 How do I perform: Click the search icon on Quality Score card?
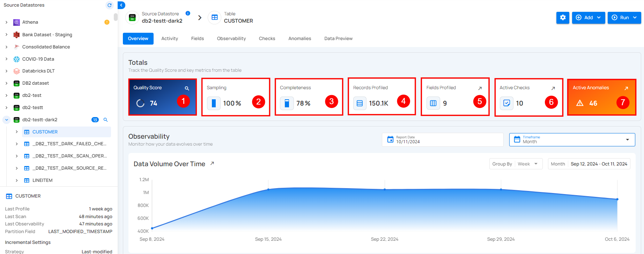click(x=187, y=88)
